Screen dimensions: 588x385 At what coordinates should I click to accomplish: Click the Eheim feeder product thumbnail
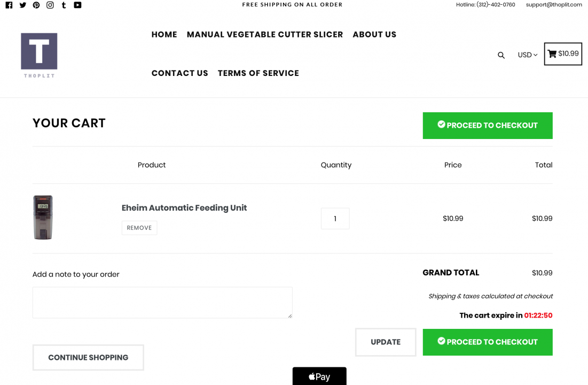(43, 218)
